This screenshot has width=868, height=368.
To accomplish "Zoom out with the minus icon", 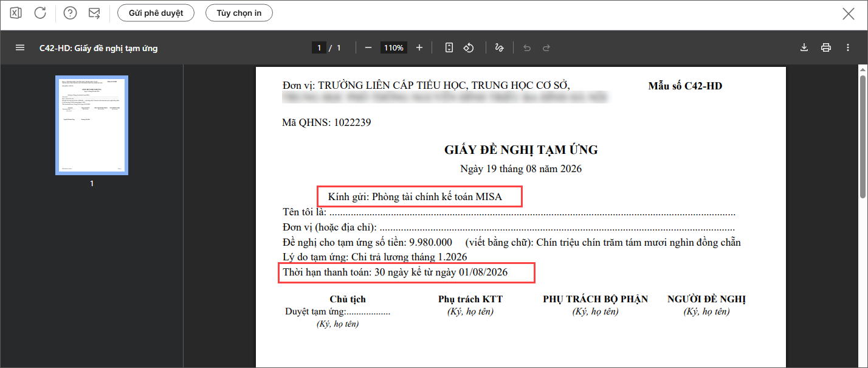I will (368, 47).
